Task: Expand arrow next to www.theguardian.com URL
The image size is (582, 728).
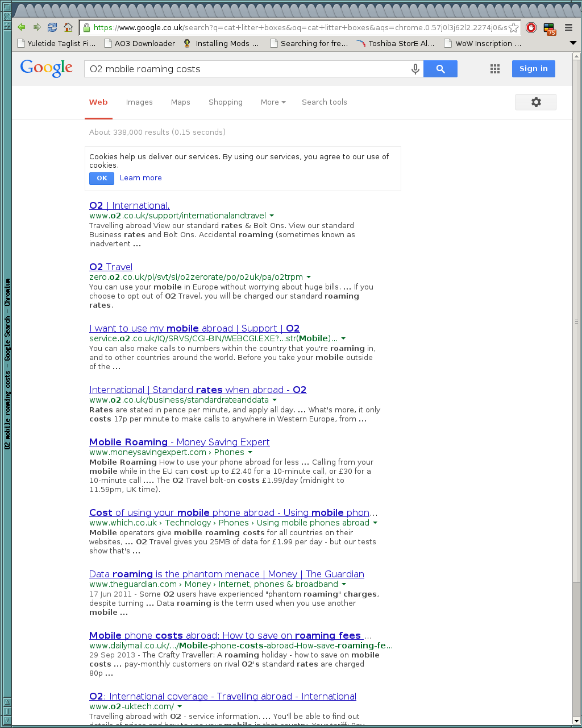Action: click(x=344, y=584)
